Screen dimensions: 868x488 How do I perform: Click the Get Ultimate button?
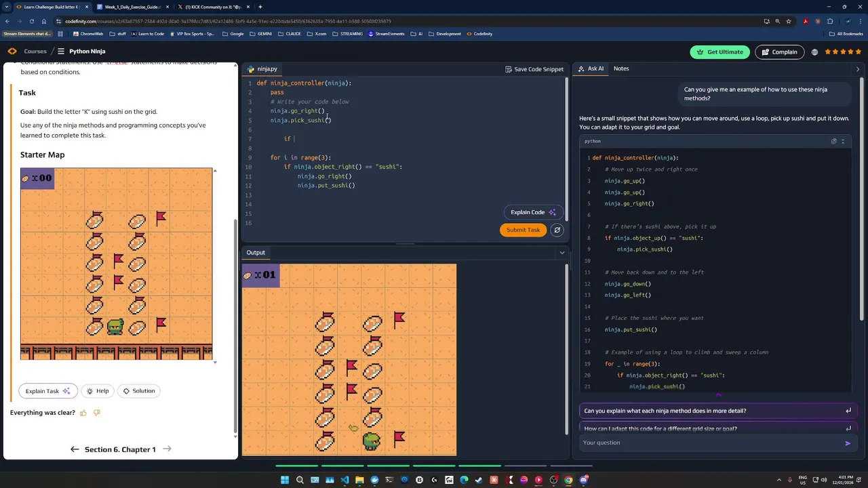point(720,52)
